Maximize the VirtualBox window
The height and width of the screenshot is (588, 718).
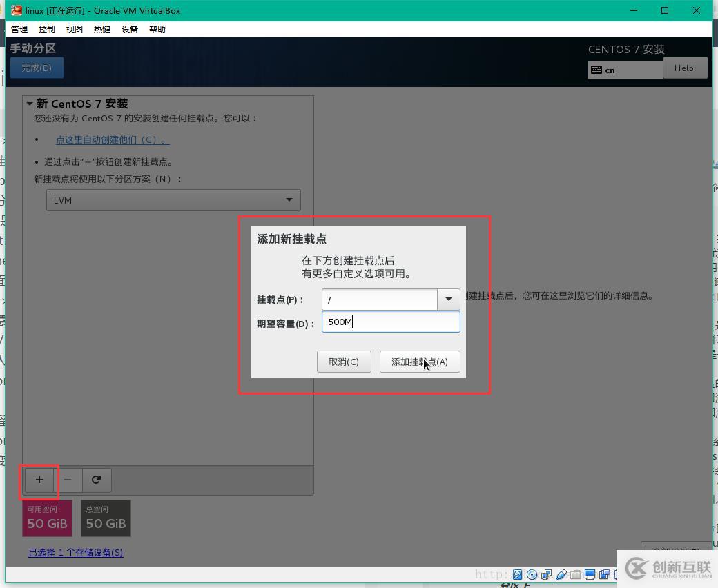pos(665,10)
